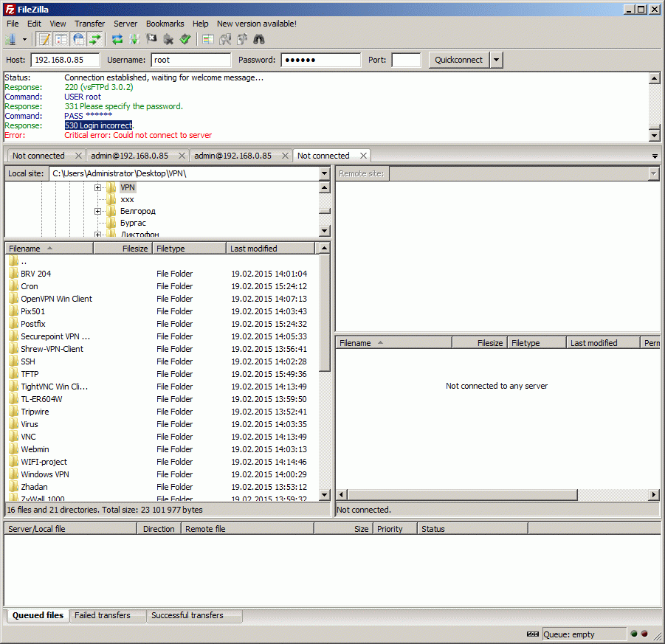This screenshot has width=665, height=644.
Task: Select the Cron folder icon
Action: coord(13,286)
